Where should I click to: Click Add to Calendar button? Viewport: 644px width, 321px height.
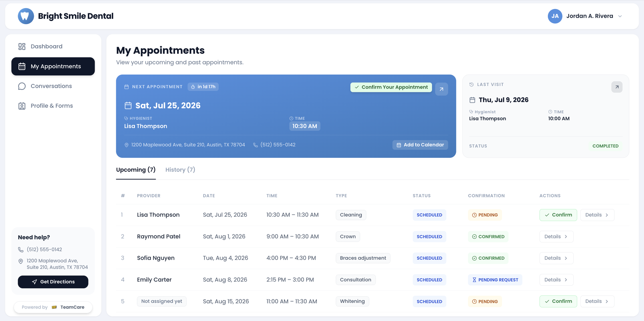(420, 145)
